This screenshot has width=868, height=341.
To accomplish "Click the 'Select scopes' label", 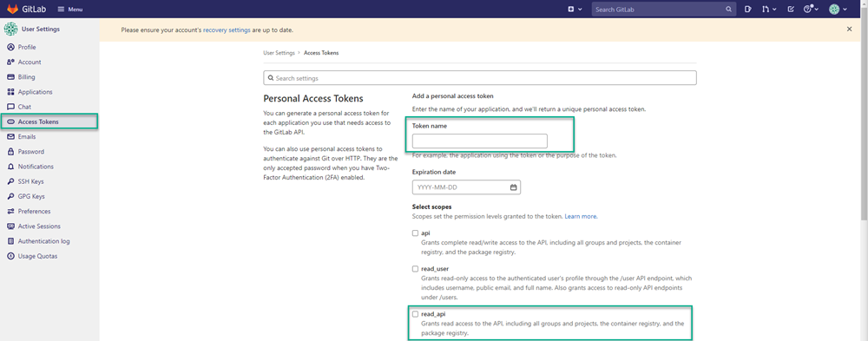I will point(431,207).
